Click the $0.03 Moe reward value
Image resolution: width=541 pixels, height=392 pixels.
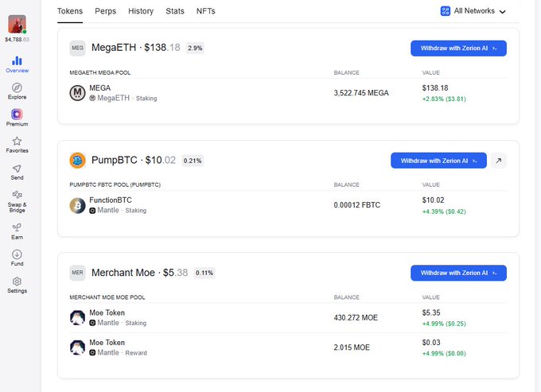[x=431, y=343]
